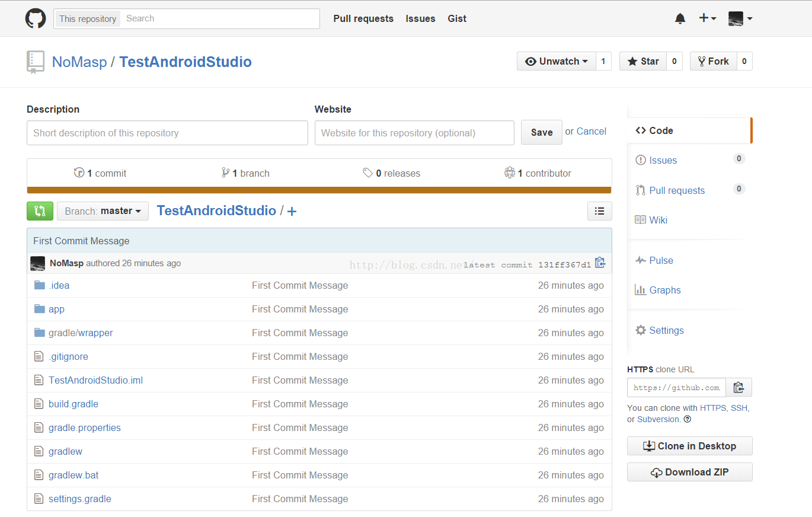
Task: Open the user avatar menu
Action: [740, 18]
